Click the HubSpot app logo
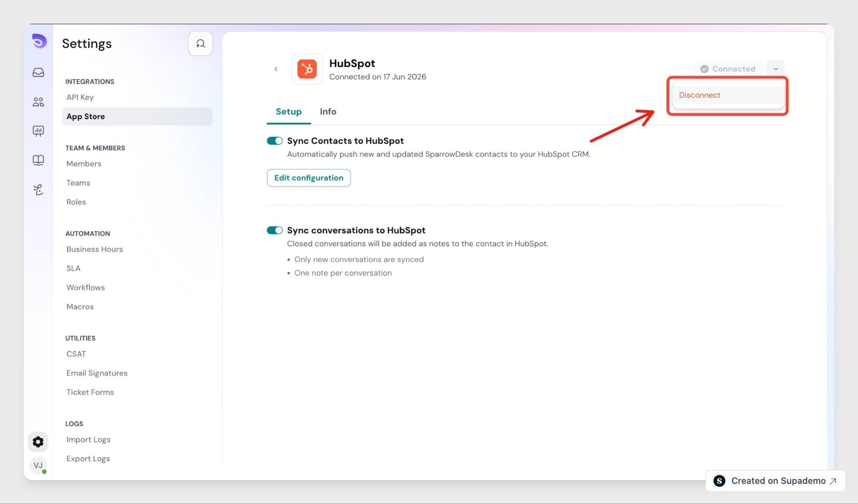 coord(307,69)
